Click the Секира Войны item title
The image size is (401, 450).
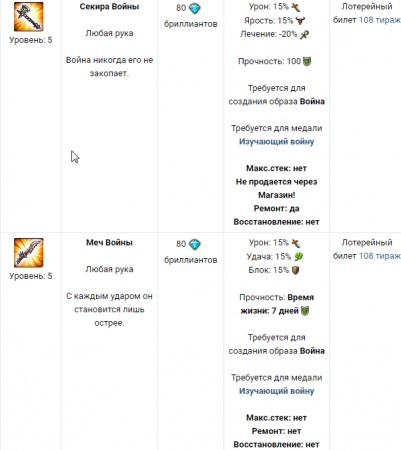pos(109,7)
